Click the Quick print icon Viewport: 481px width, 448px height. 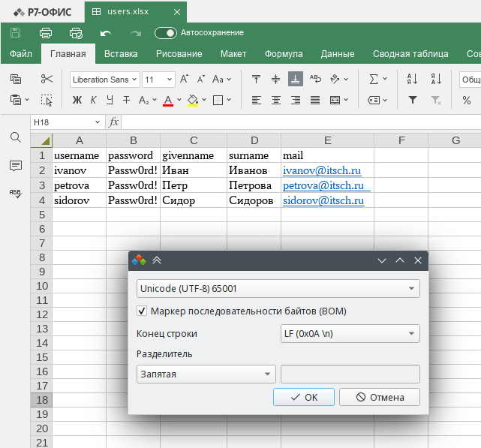click(76, 32)
